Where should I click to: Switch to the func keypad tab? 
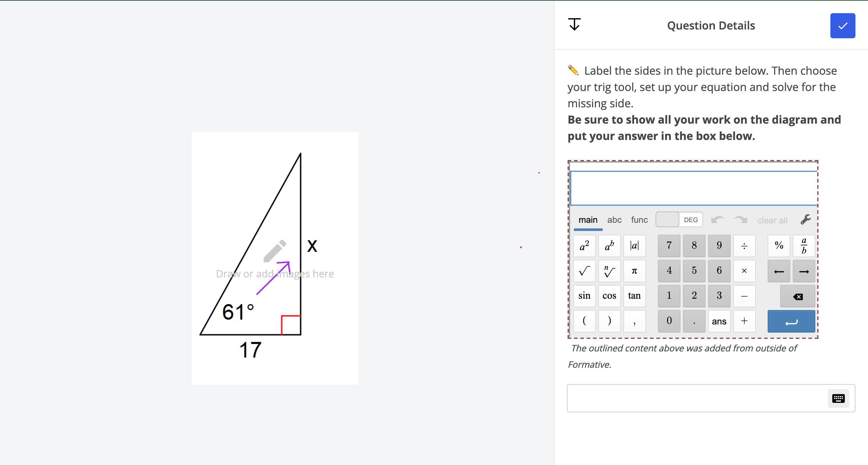click(x=639, y=220)
